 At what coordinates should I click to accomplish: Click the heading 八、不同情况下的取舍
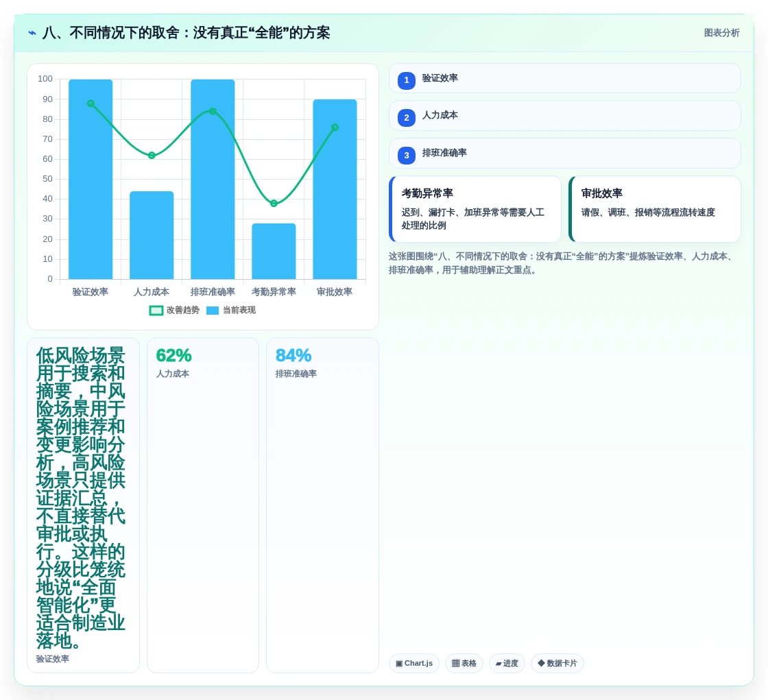click(x=186, y=33)
